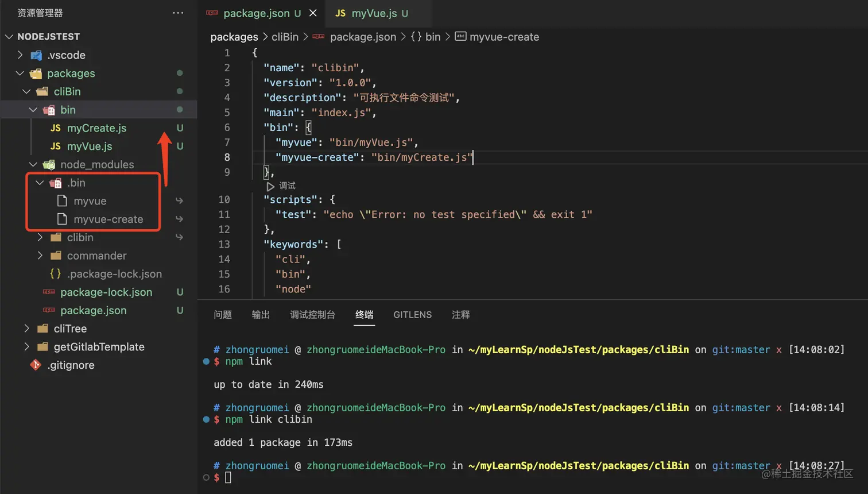This screenshot has width=868, height=494.
Task: Select the myvue-create symlink file
Action: pos(108,219)
